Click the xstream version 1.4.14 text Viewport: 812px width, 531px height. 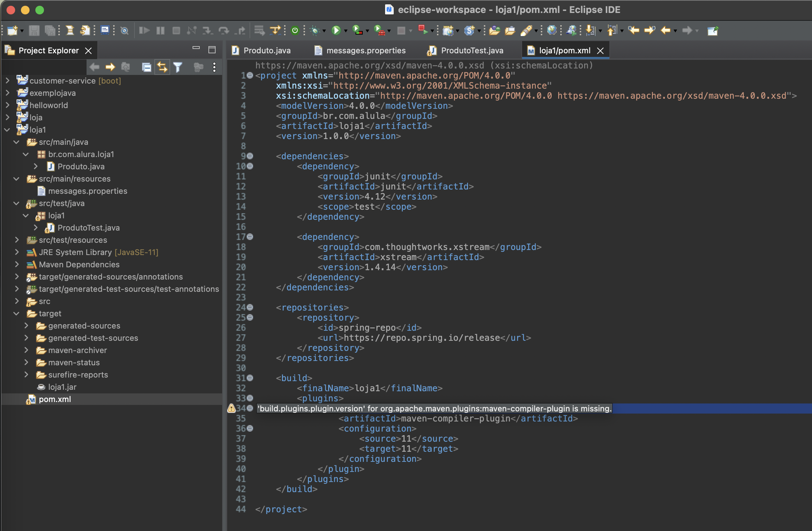coord(380,267)
